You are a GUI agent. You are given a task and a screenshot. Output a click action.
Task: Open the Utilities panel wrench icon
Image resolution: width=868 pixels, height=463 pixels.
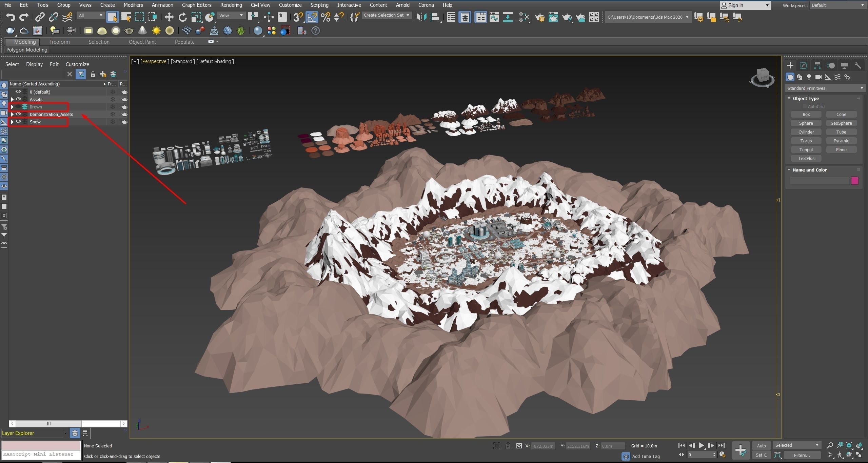(858, 65)
